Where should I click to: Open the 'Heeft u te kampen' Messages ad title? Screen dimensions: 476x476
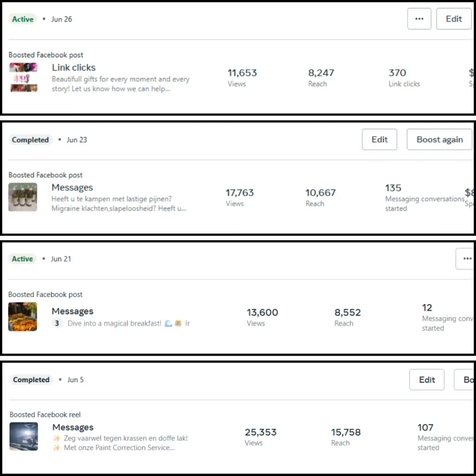click(x=72, y=188)
